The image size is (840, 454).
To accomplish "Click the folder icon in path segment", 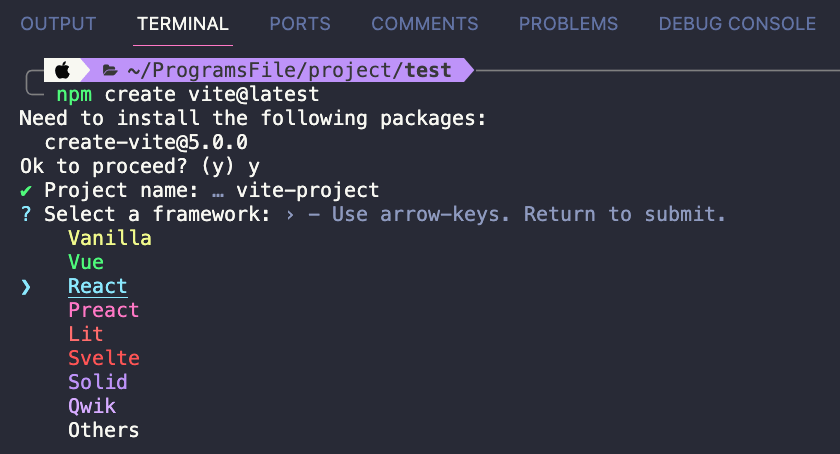I will [x=110, y=70].
